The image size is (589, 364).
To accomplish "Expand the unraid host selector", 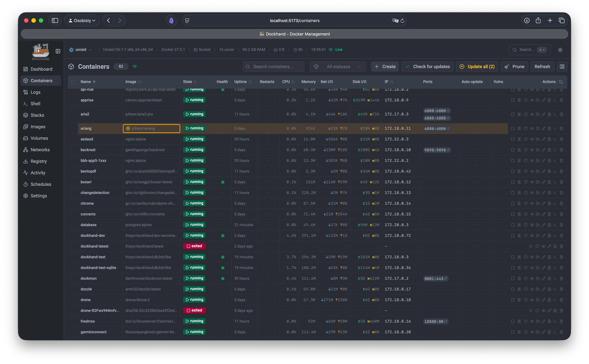I will pos(81,50).
